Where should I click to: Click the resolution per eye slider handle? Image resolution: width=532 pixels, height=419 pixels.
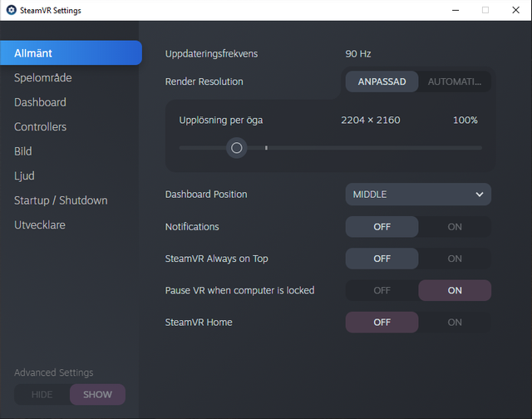(x=236, y=148)
